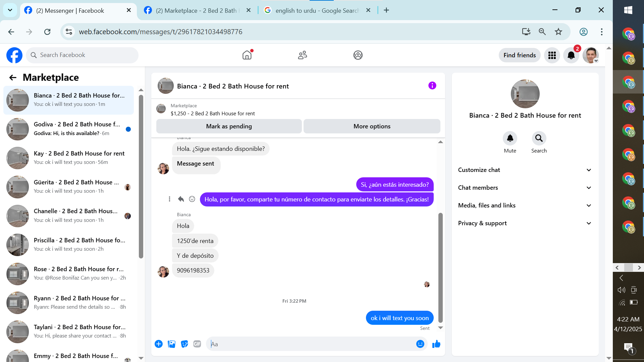The image size is (644, 362).
Task: Open the Windows Start button
Action: [x=628, y=10]
